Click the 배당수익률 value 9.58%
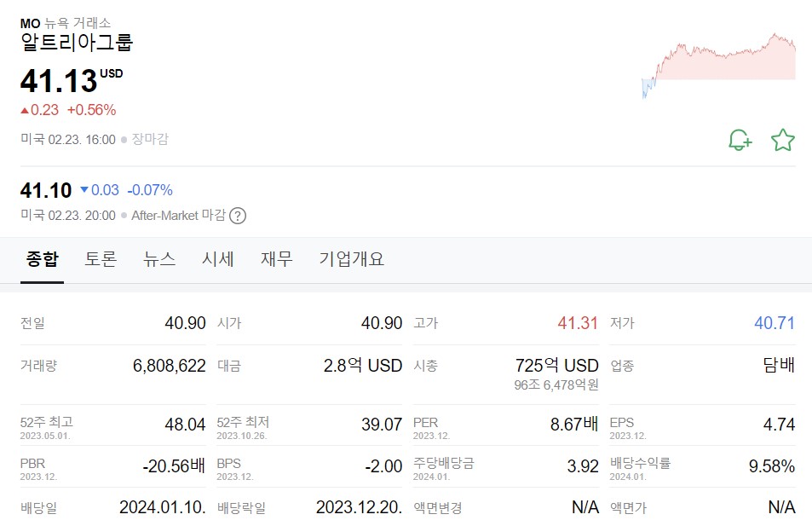812x526 pixels. [772, 465]
